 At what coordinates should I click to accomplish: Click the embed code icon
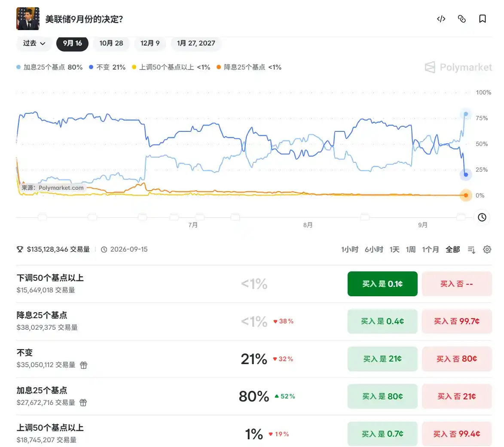click(441, 19)
